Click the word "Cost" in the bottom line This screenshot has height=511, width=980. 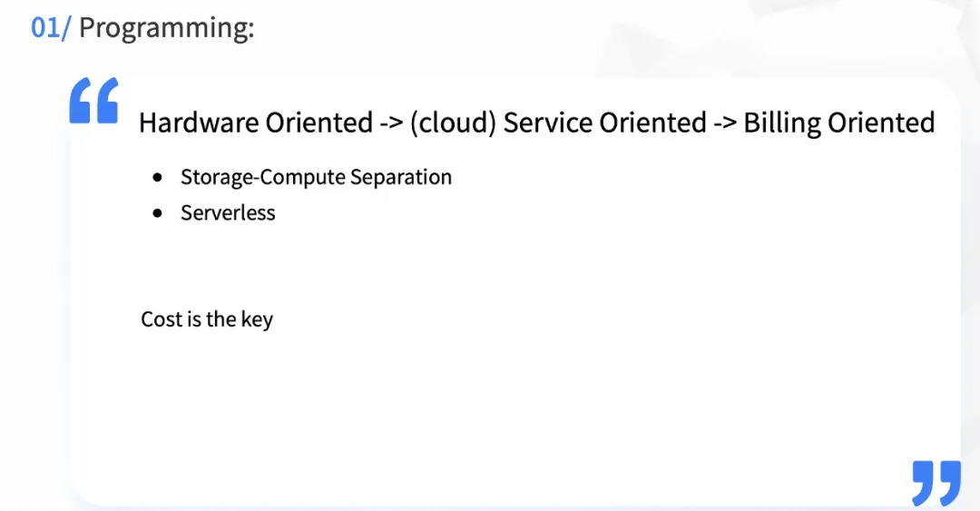[x=161, y=319]
